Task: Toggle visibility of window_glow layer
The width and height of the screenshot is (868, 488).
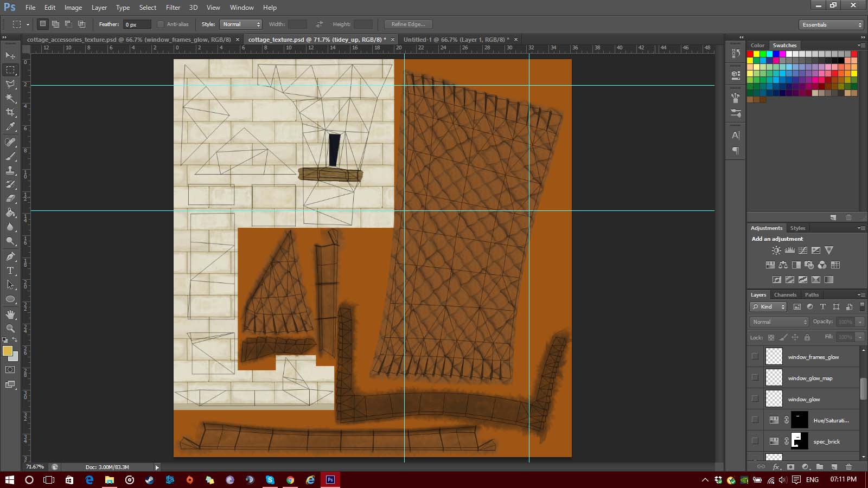Action: coord(755,399)
